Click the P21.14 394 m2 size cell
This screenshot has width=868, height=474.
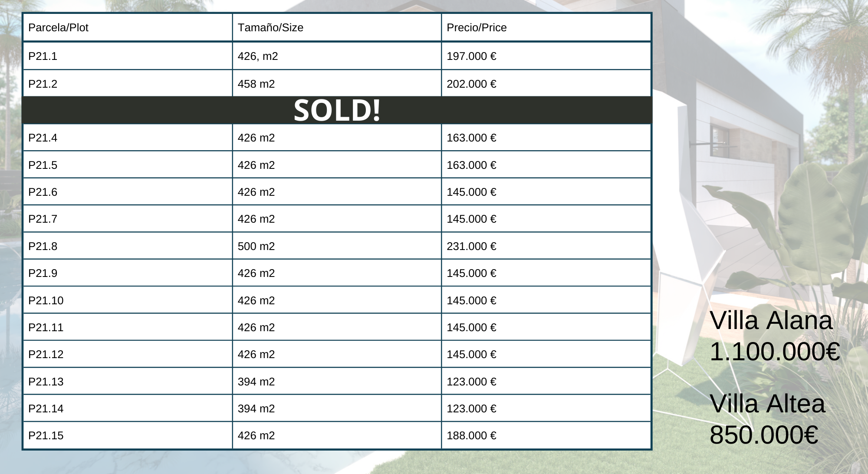[337, 408]
